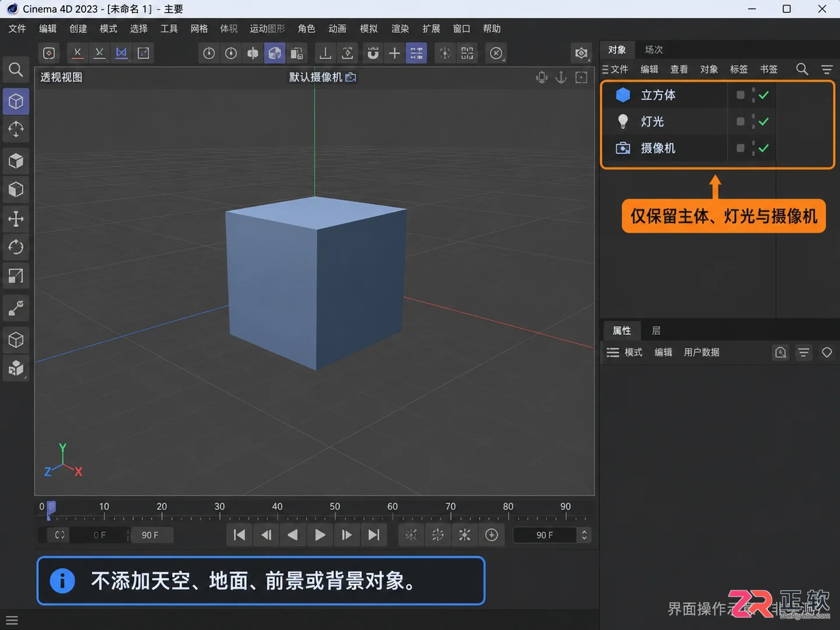840x630 pixels.
Task: Click the circled X icon in the toolbar
Action: 496,53
